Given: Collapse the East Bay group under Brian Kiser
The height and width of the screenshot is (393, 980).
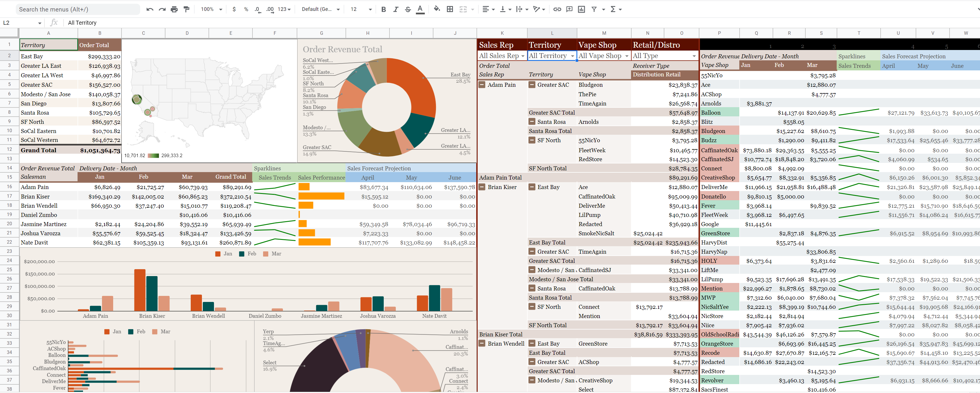Looking at the screenshot, I should coord(532,187).
